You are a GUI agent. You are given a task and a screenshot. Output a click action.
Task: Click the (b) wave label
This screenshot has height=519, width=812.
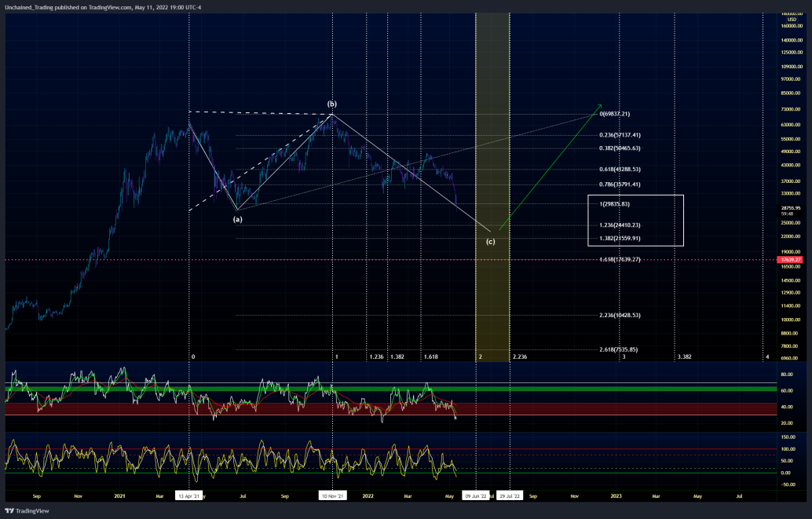pyautogui.click(x=332, y=104)
